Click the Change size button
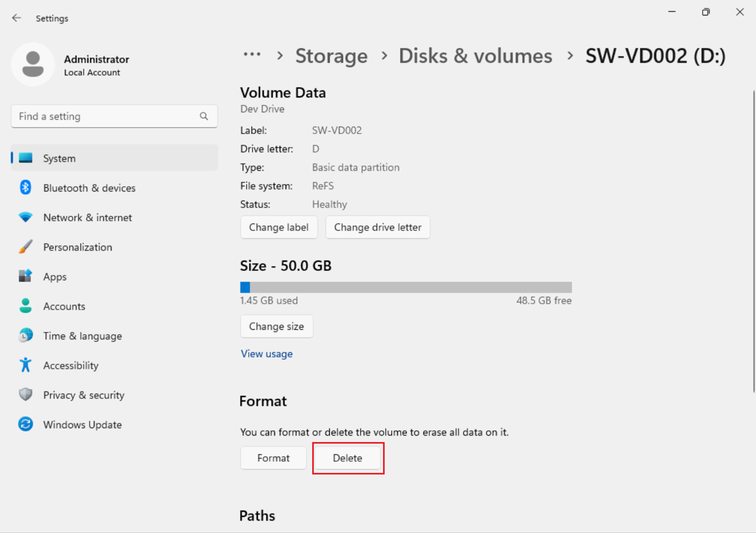The image size is (756, 533). point(276,326)
